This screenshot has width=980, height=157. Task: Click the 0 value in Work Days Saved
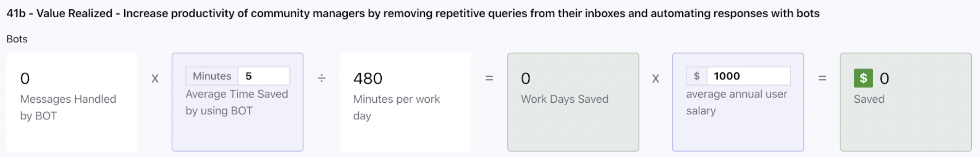[x=526, y=78]
